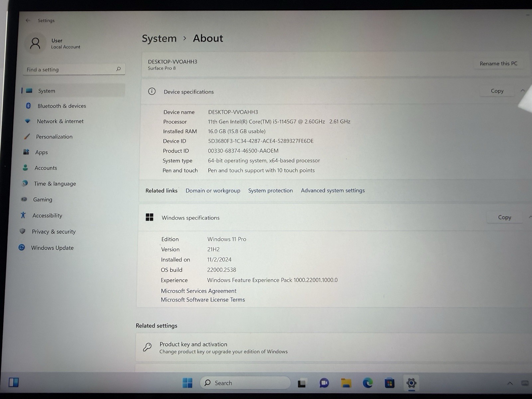The image size is (532, 399).
Task: Go back with the Settings back arrow
Action: [x=28, y=21]
